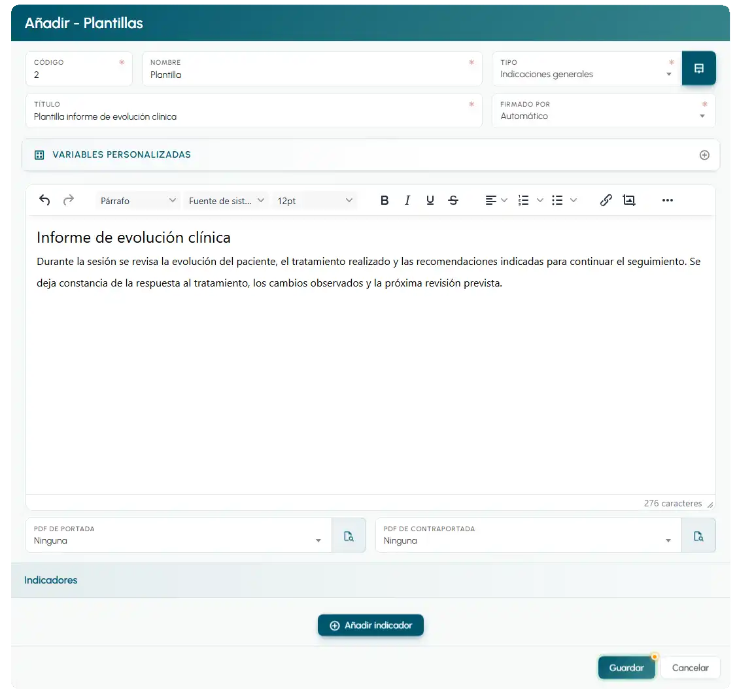Save the template with Guardar
Image resolution: width=737 pixels, height=700 pixels.
(626, 667)
